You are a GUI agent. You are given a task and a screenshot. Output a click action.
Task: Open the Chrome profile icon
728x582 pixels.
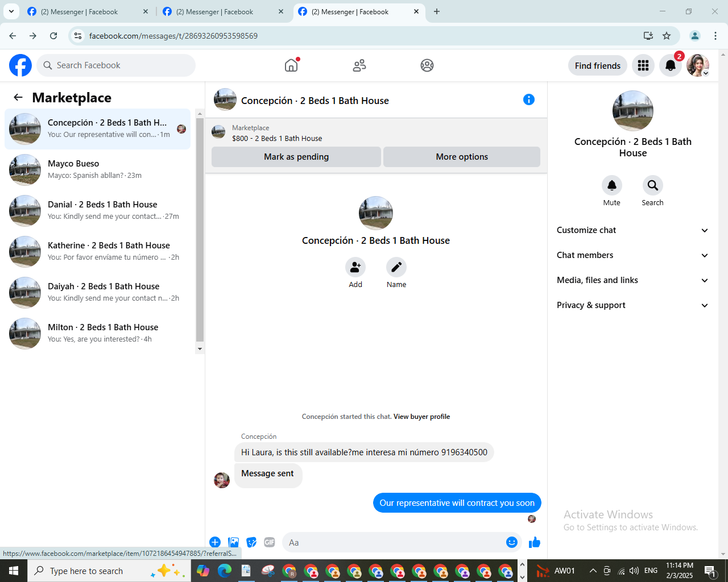(x=695, y=36)
